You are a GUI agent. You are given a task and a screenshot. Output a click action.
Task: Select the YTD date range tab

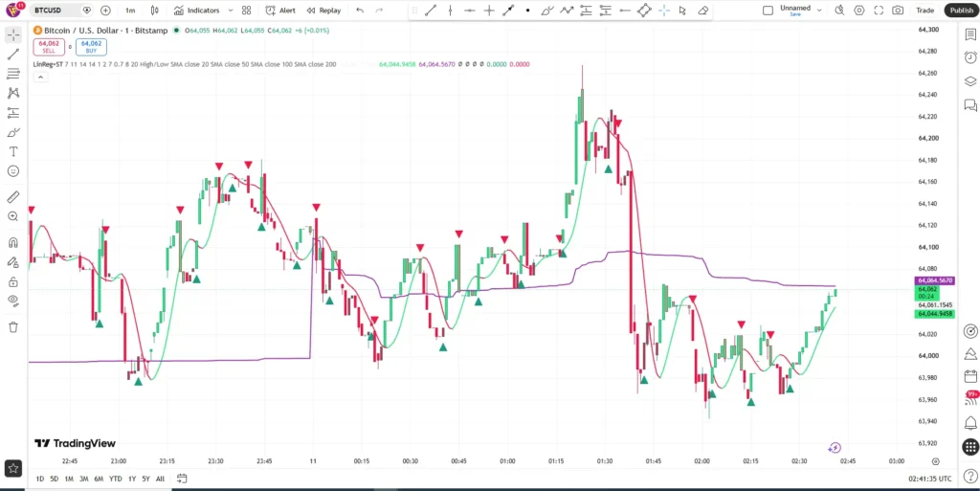click(x=116, y=479)
